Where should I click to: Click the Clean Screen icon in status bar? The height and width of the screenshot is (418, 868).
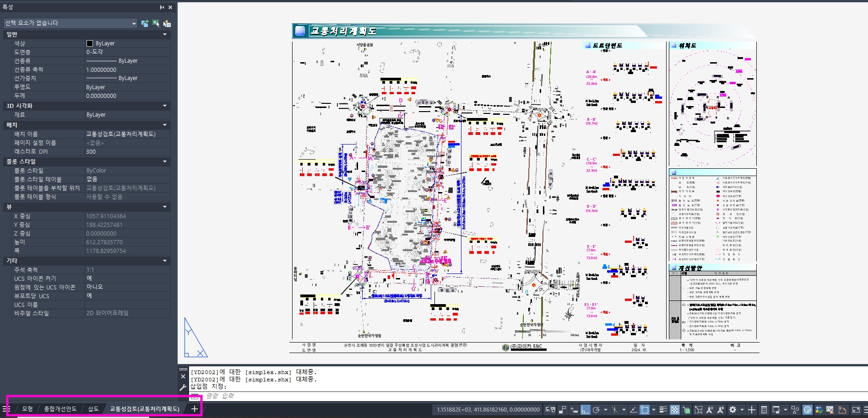[856, 410]
